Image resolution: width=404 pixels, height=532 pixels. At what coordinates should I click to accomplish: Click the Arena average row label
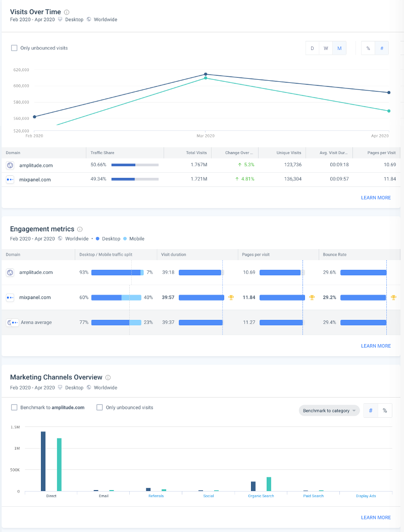36,322
